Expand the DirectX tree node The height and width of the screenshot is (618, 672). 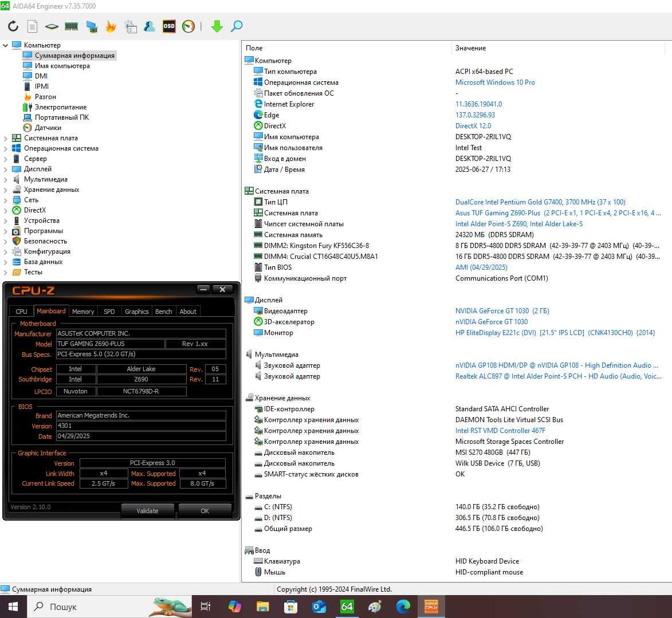tap(5, 210)
